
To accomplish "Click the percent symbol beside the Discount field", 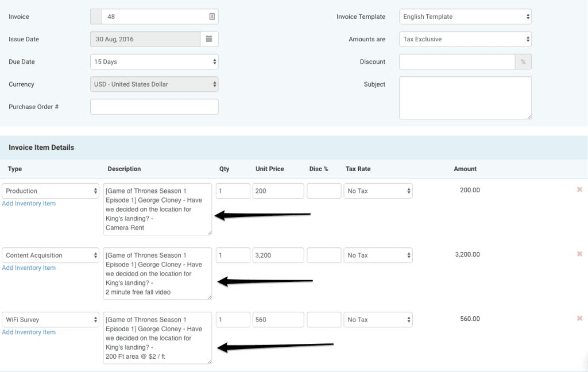I will tap(523, 61).
